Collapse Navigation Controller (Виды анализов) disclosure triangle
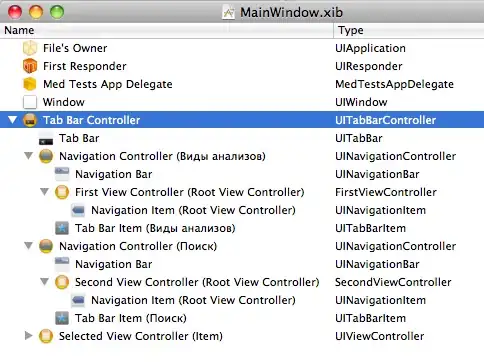The width and height of the screenshot is (484, 362). coord(28,156)
